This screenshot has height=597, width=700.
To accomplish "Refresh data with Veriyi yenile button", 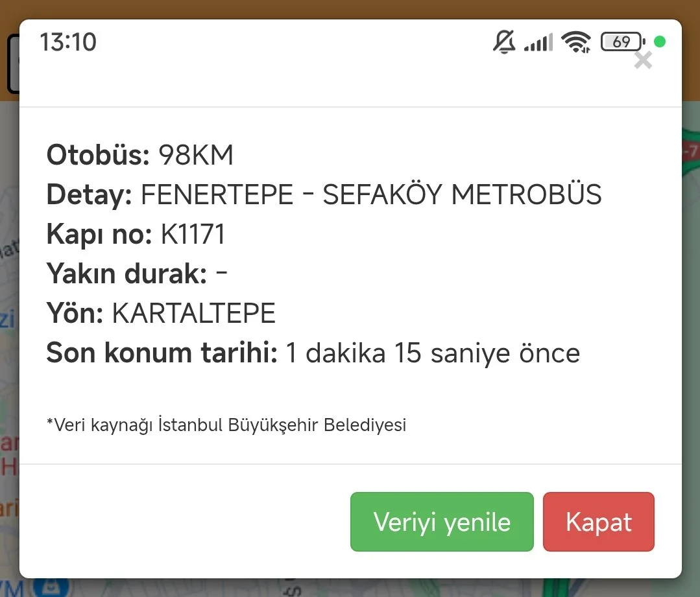I will click(x=442, y=522).
